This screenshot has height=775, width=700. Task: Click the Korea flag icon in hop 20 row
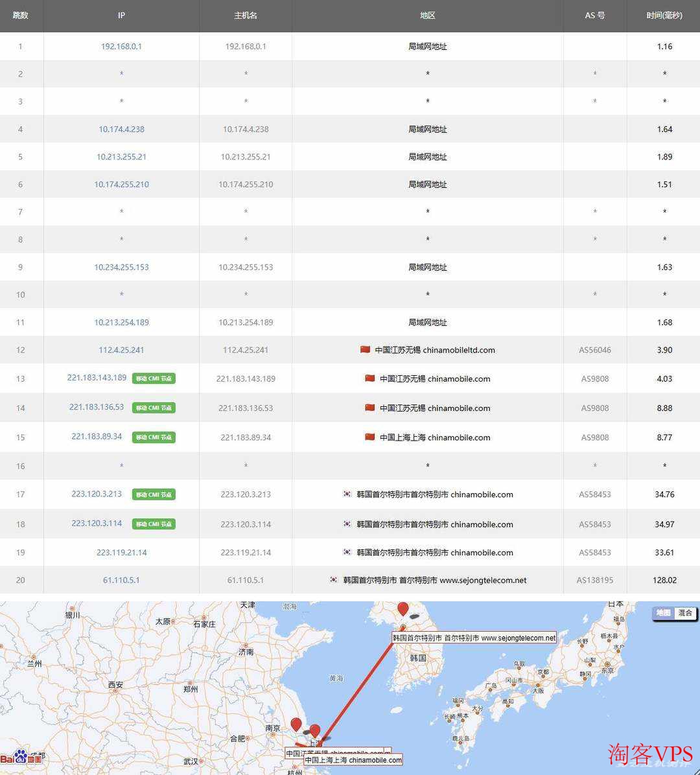334,580
